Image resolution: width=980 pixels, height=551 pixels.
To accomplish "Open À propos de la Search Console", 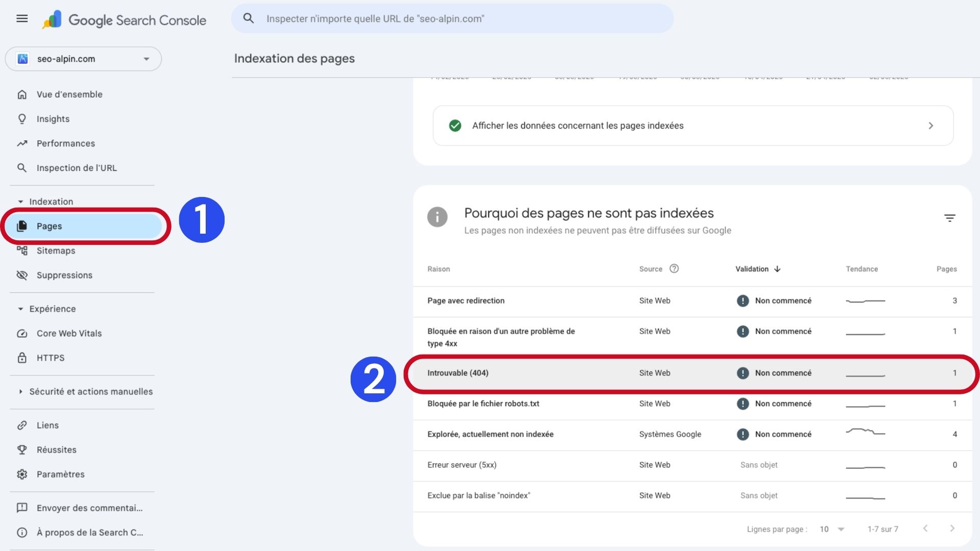I will point(90,532).
